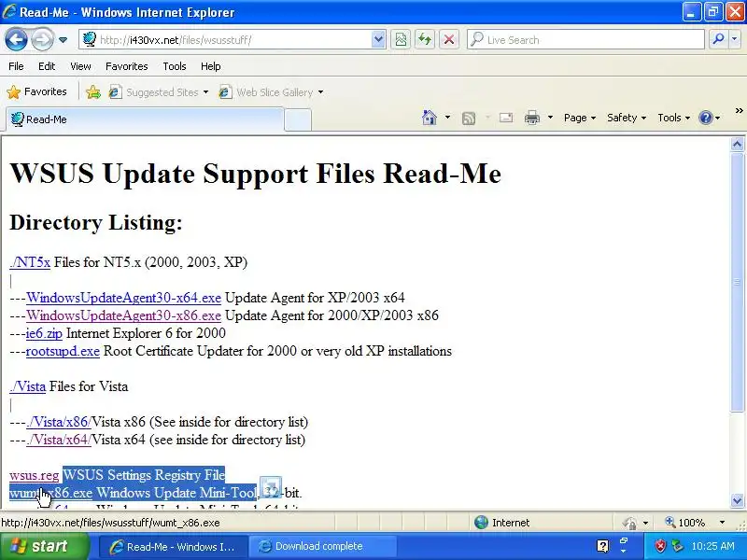Open the Edit menu

point(47,66)
